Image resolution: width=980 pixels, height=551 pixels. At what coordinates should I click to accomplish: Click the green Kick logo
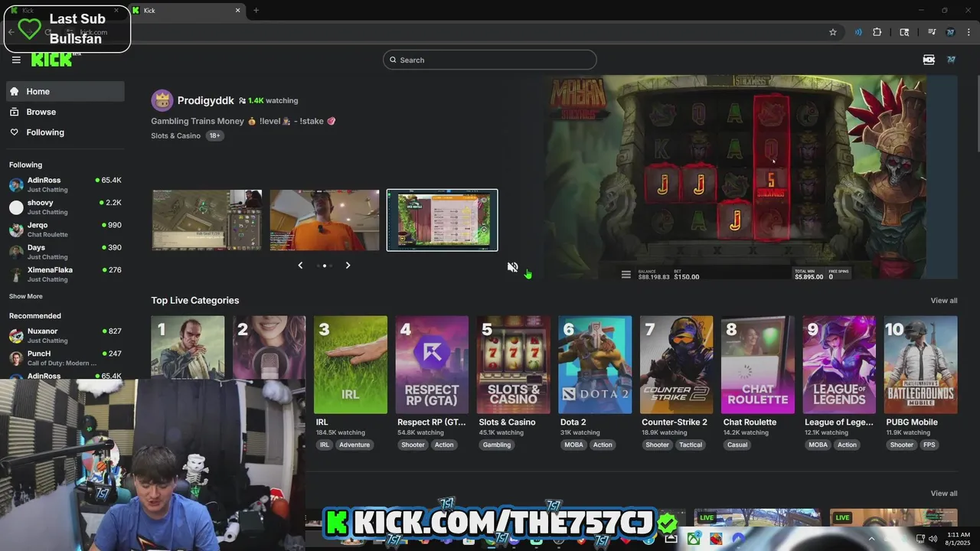[x=52, y=60]
